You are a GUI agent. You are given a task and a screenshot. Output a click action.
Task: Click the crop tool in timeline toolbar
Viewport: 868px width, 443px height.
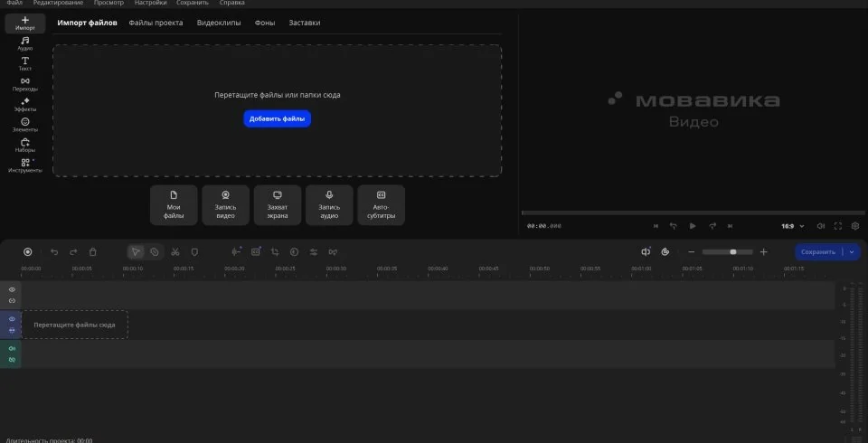point(275,252)
